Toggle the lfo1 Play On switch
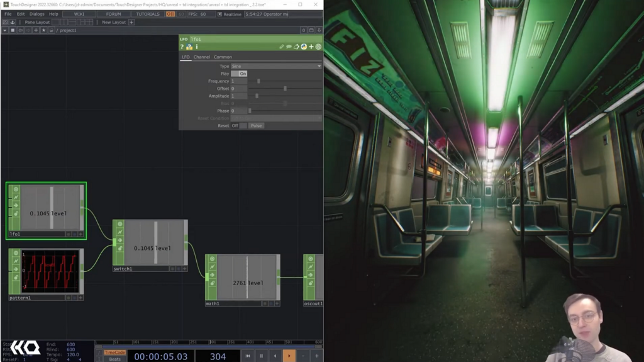644x362 pixels. click(239, 74)
